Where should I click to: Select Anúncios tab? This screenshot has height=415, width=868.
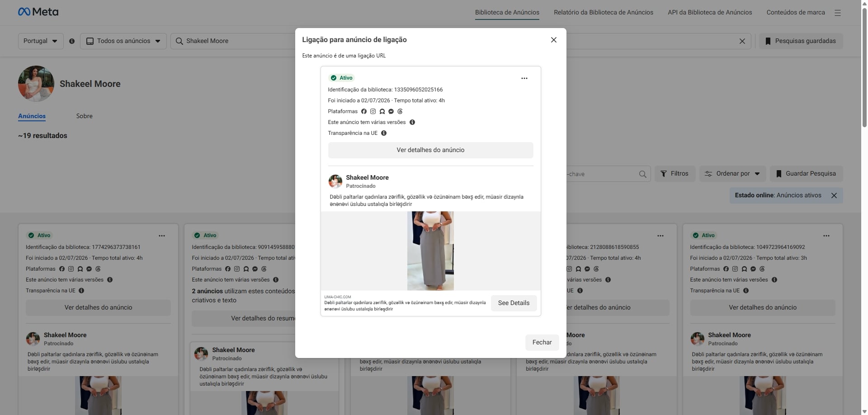[32, 116]
